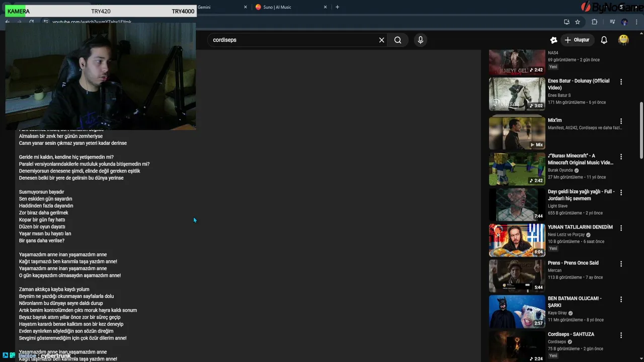Open the Oluştur create button
The image size is (644, 362).
[577, 40]
